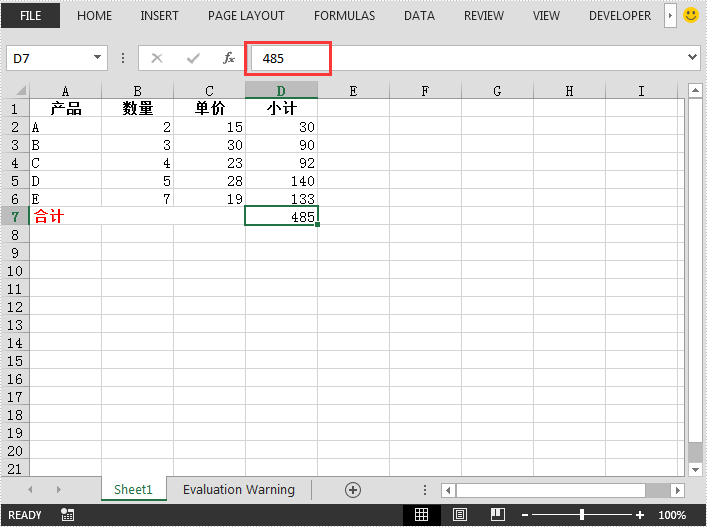
Task: Select product cell E in column A
Action: [x=65, y=198]
